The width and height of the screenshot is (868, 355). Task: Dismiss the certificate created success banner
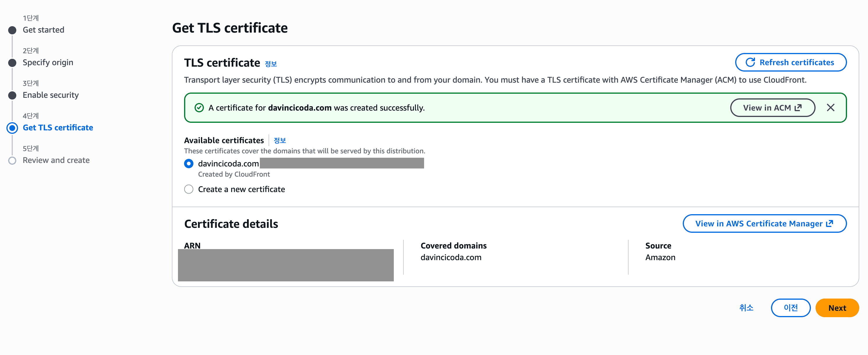pyautogui.click(x=831, y=107)
